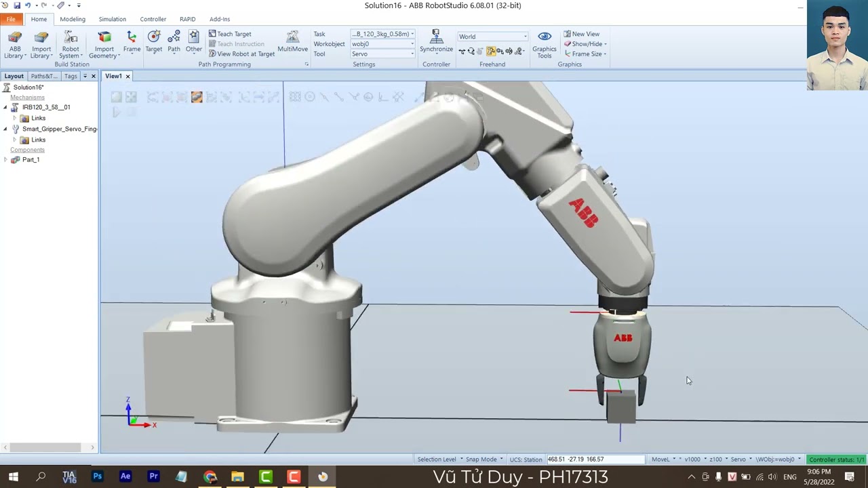Screen dimensions: 868x488
Task: Switch to the Tags panel tab
Action: coord(71,76)
